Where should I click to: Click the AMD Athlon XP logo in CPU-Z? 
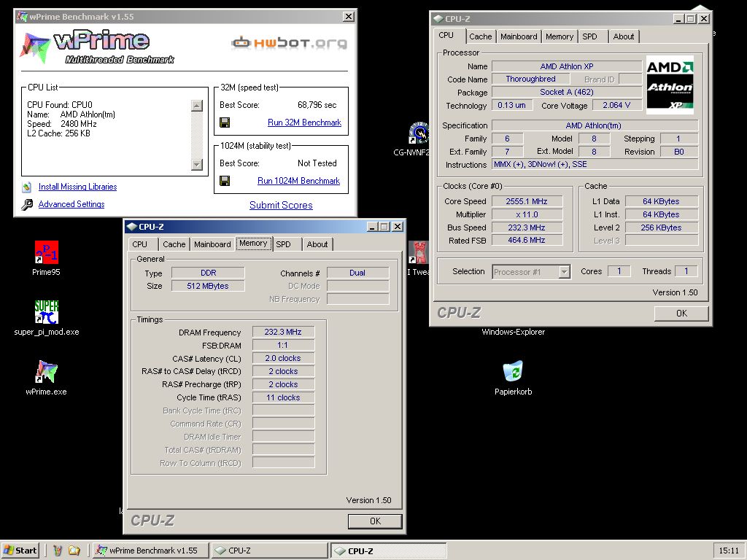pyautogui.click(x=670, y=85)
